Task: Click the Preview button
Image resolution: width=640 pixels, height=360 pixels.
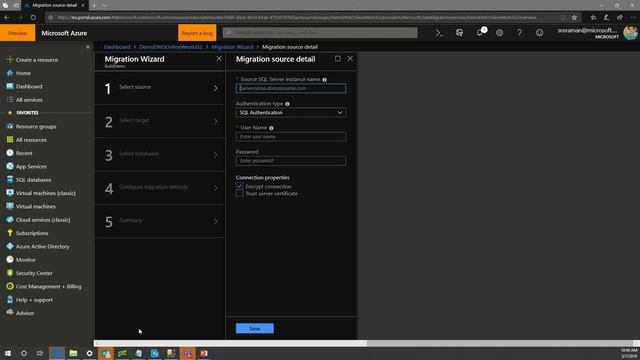Action: pos(18,33)
